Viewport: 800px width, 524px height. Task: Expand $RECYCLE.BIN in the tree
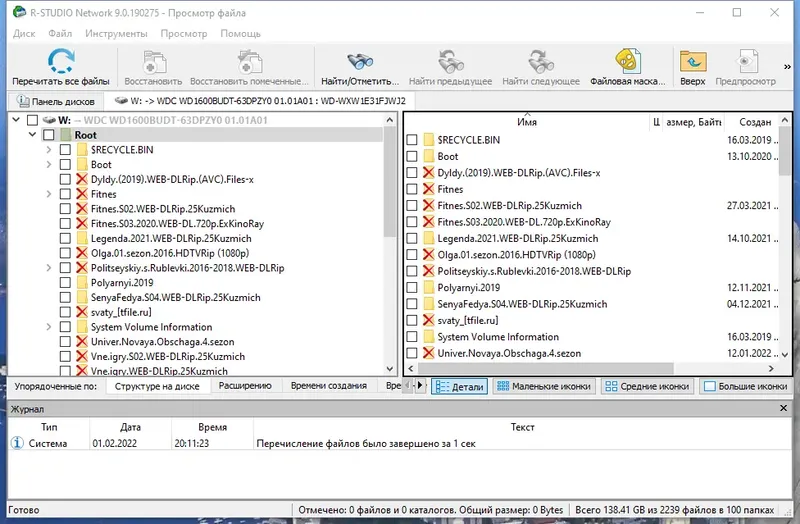click(49, 149)
